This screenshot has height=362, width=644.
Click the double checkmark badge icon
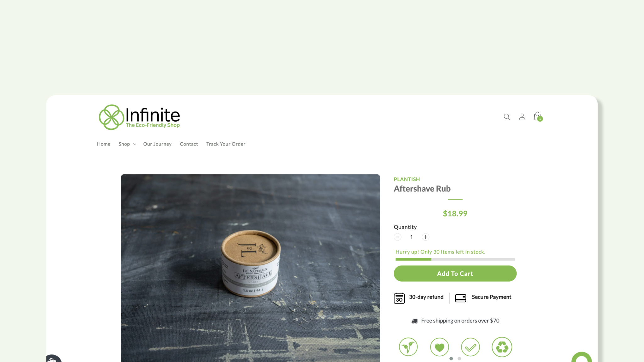click(470, 347)
